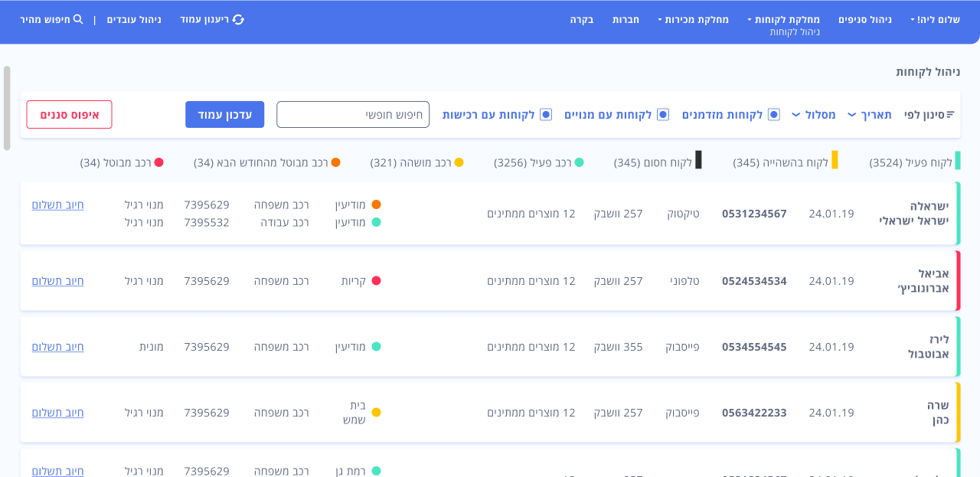Click phone number 0534554545
Screen dimensions: 980x477
click(x=754, y=347)
